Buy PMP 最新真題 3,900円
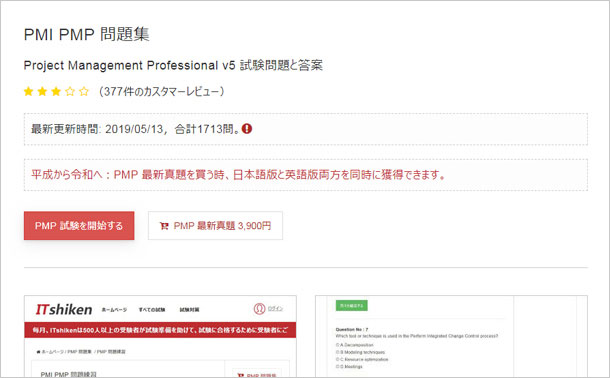610x378 pixels. point(215,226)
